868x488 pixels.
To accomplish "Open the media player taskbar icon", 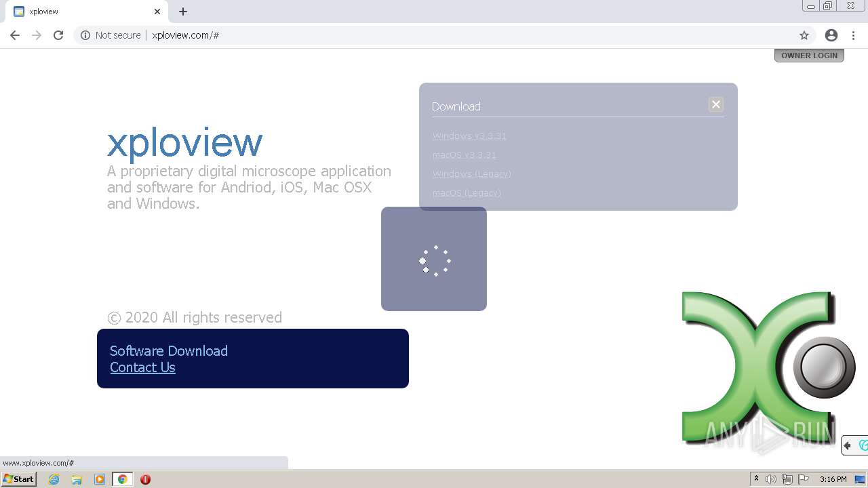I will [100, 479].
